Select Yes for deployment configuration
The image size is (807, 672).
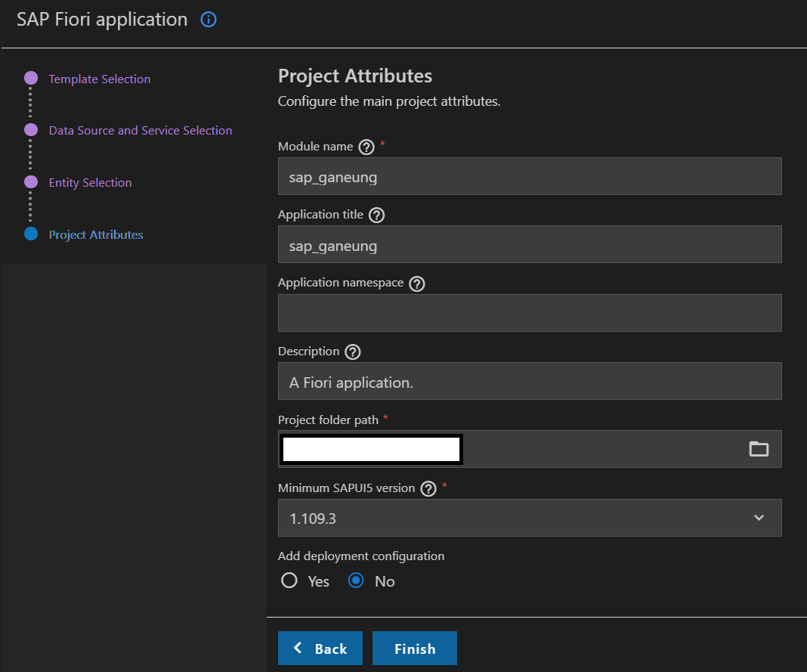[289, 581]
